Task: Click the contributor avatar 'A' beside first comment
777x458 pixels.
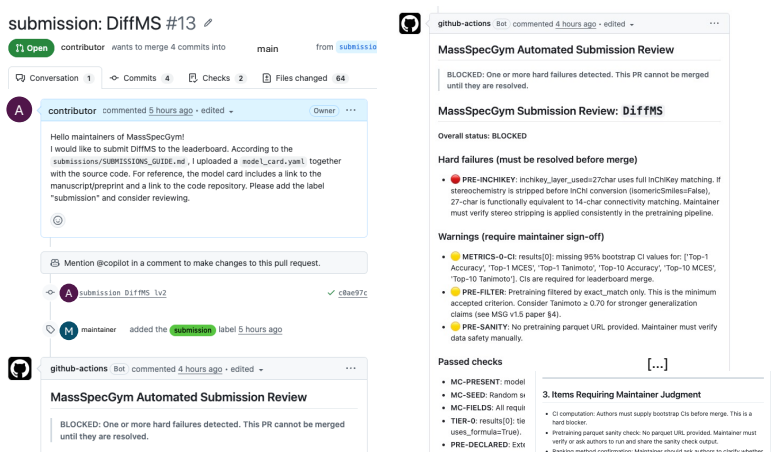Action: coord(19,110)
